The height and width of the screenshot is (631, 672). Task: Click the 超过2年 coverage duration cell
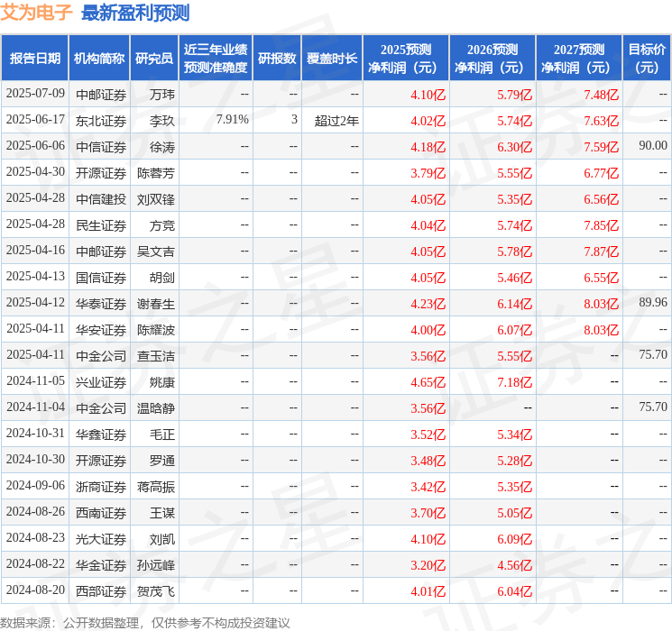[x=336, y=120]
